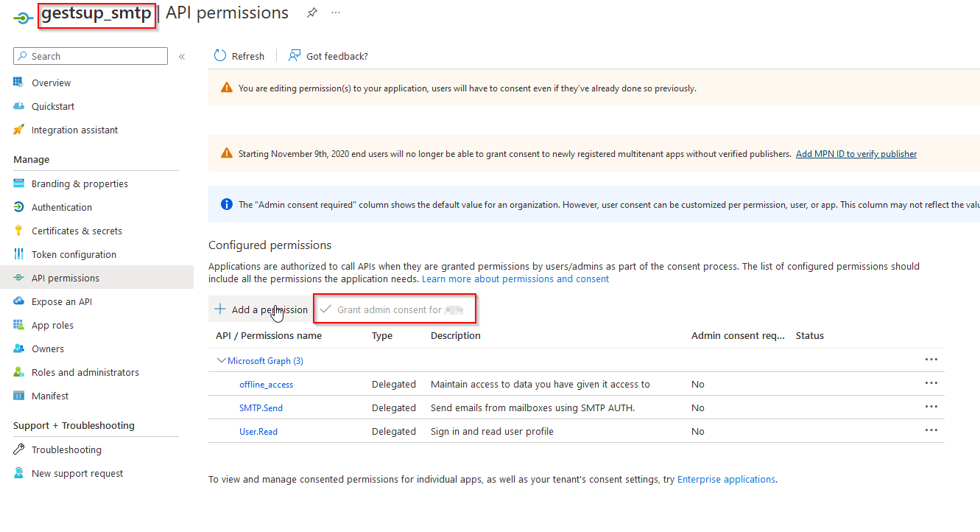Open ellipsis menu for Microsoft Graph row
This screenshot has height=532, width=980.
click(931, 360)
